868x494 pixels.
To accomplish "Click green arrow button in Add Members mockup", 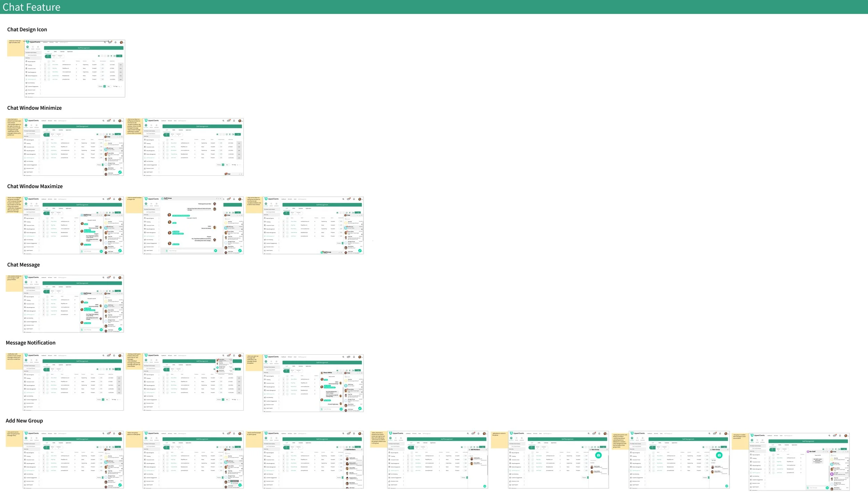I will (485, 486).
